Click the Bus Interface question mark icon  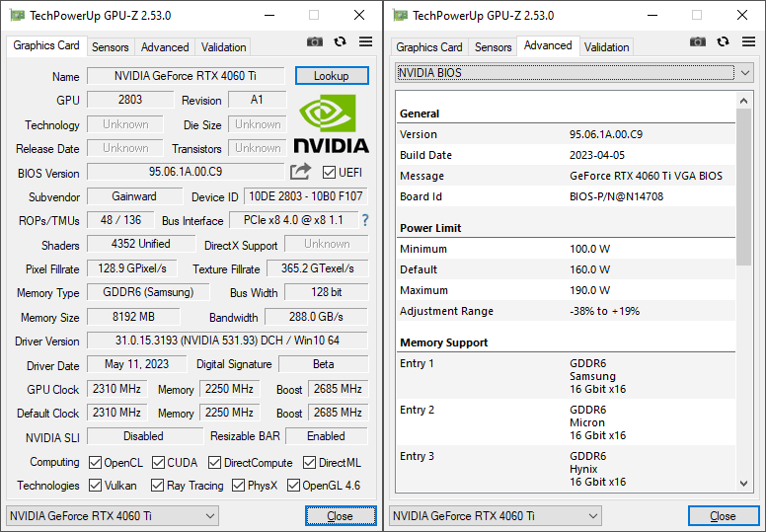365,220
